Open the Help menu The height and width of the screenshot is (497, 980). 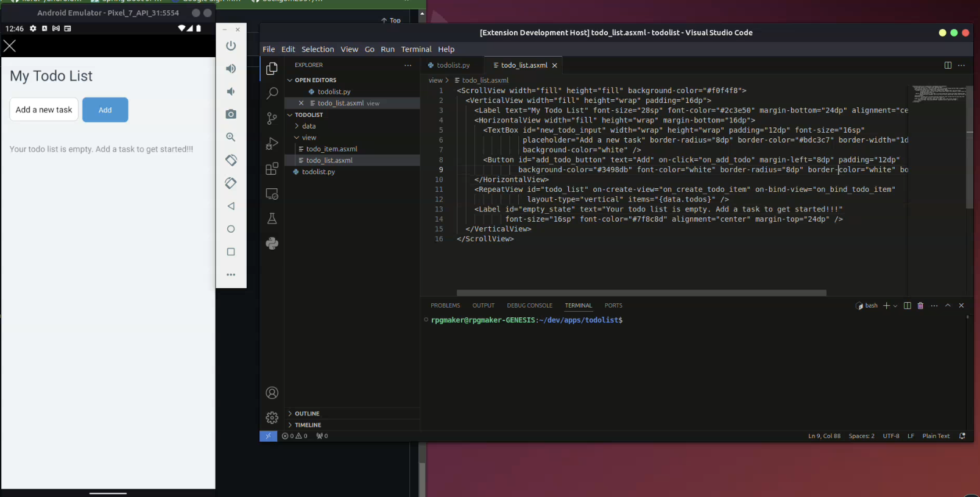coord(446,49)
